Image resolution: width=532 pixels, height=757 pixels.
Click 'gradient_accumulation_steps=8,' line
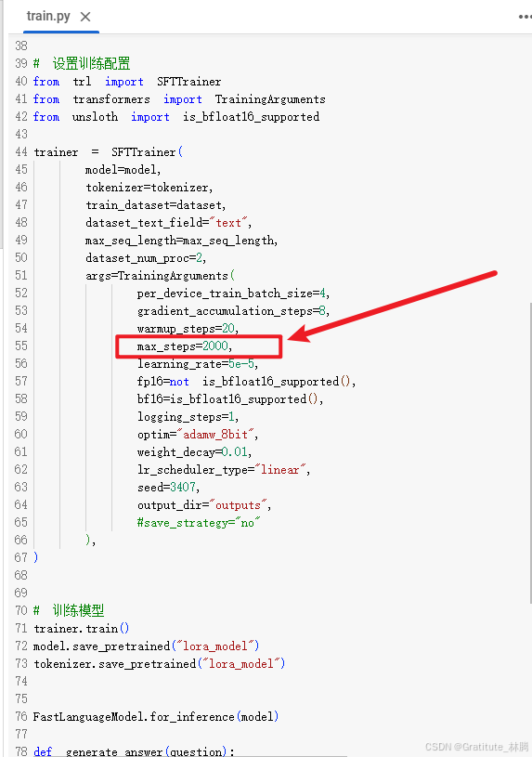coord(233,311)
